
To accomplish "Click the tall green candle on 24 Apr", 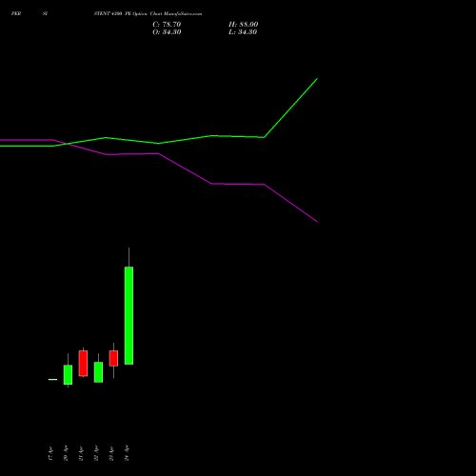I will tap(129, 315).
